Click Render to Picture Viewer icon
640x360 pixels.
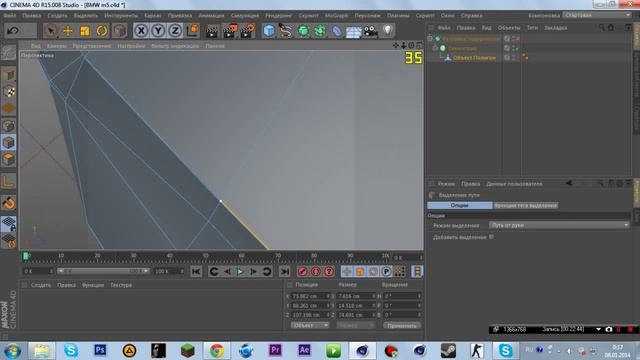[230, 31]
